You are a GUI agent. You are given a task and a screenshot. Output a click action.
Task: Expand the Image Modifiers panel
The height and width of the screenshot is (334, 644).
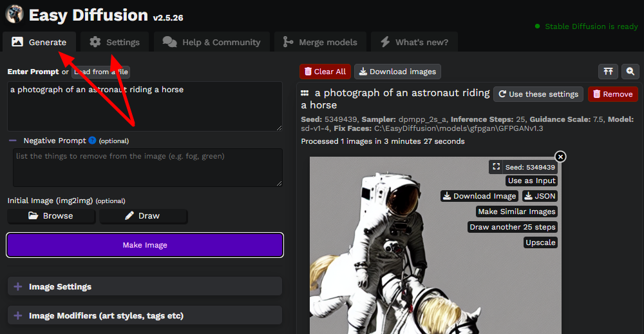pos(145,315)
